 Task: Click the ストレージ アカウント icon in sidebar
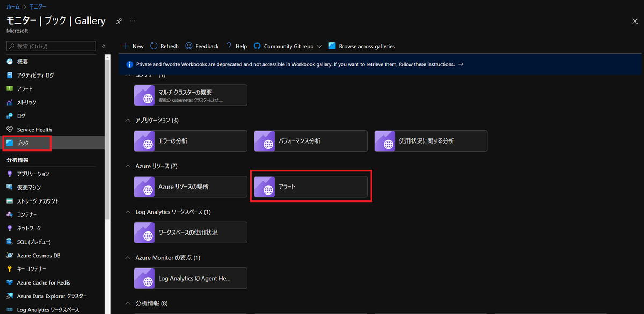pyautogui.click(x=10, y=201)
